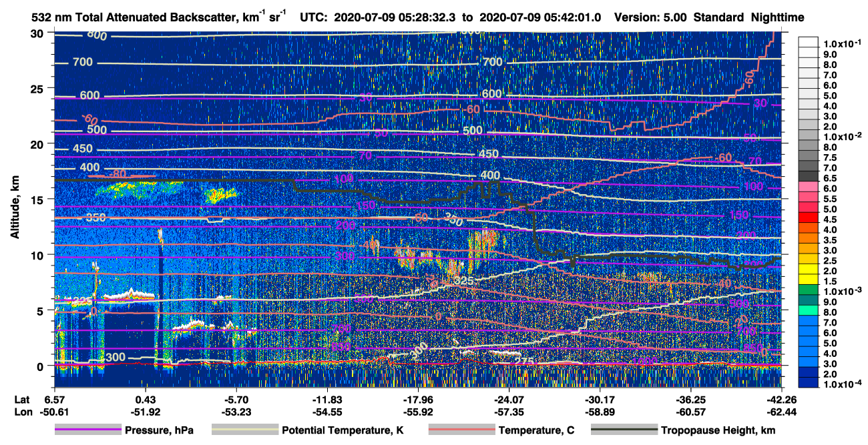Click the altitude axis tick label 20
The height and width of the screenshot is (445, 868).
pyautogui.click(x=38, y=143)
